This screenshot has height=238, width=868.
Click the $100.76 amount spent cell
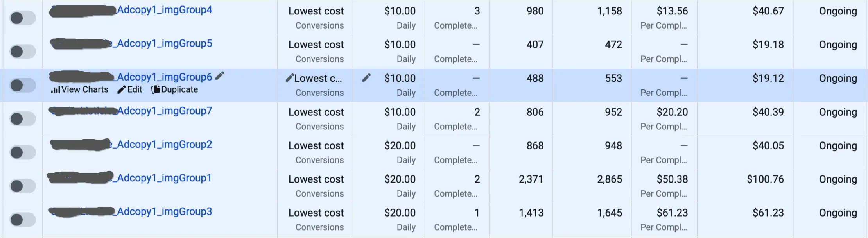coord(765,179)
